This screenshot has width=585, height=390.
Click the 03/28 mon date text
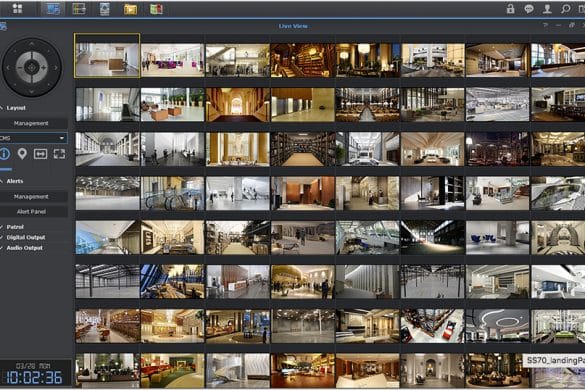tap(33, 366)
